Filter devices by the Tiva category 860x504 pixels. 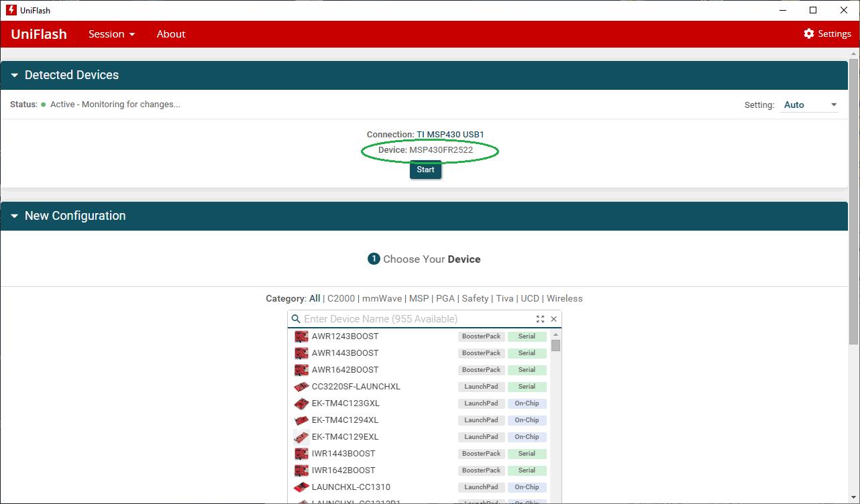(x=504, y=299)
